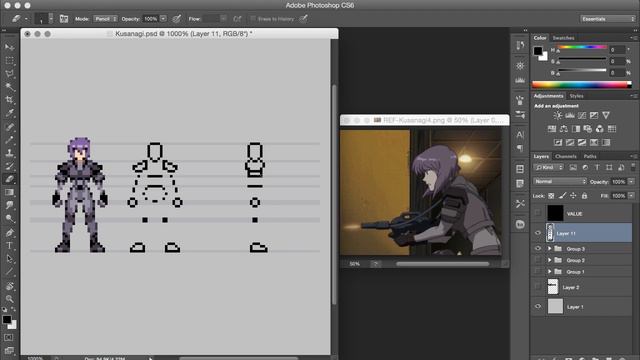
Task: Select the Color panel tab
Action: (540, 38)
